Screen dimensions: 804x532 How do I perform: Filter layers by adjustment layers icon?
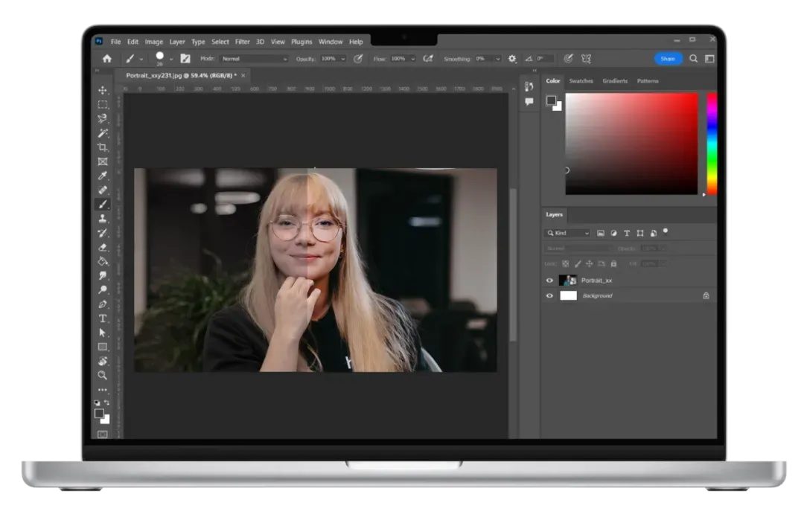click(613, 233)
